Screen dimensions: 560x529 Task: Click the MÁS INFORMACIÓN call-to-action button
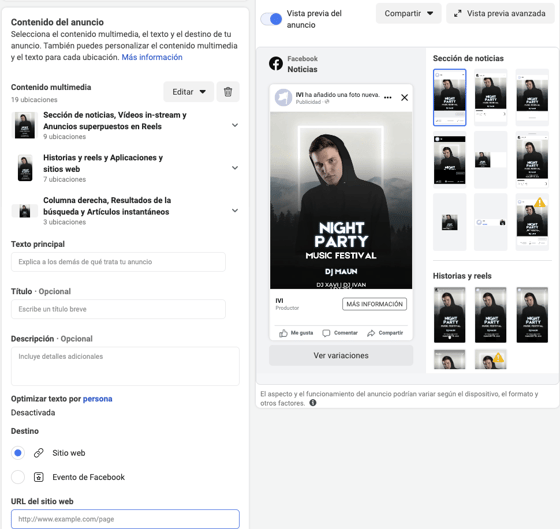click(x=374, y=304)
